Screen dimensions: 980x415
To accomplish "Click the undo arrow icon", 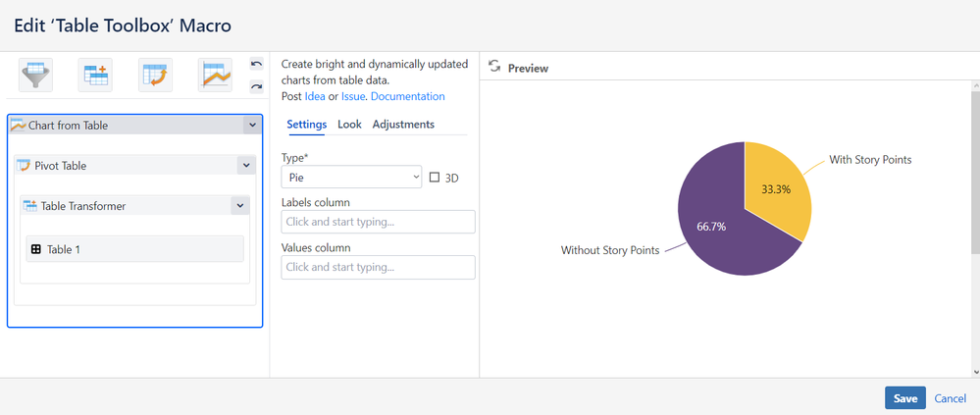I will pyautogui.click(x=257, y=64).
